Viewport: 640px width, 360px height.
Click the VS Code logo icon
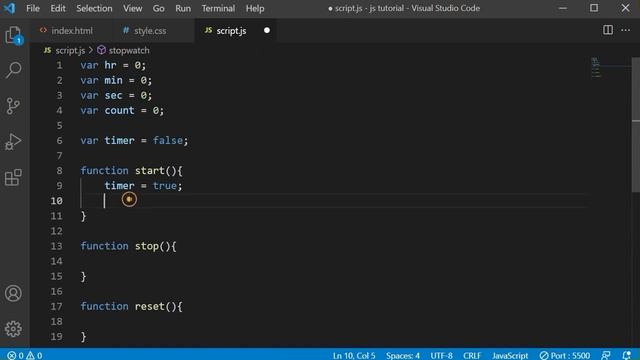(9, 8)
